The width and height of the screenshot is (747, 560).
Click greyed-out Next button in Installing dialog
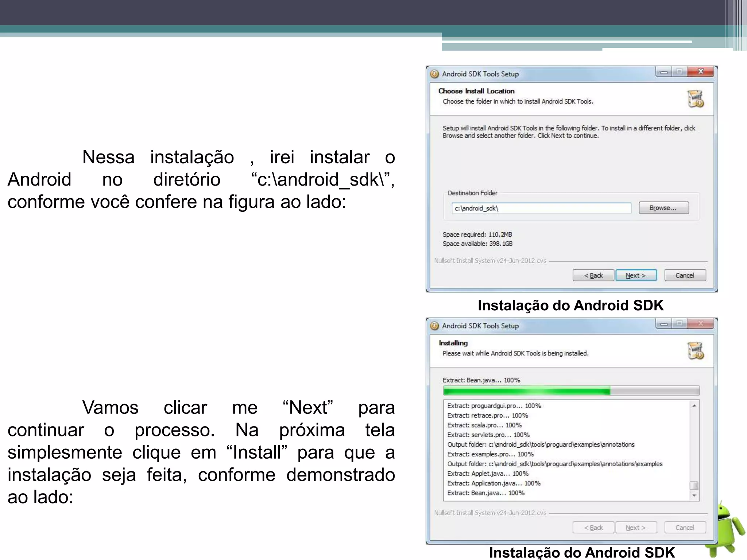tap(636, 527)
